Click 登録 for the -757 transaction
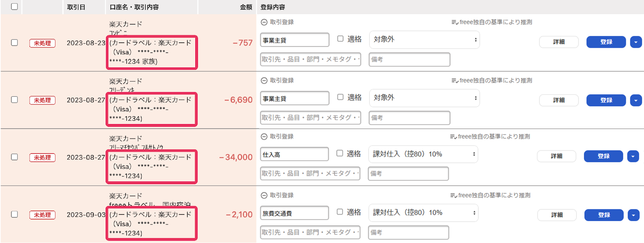 tap(606, 42)
